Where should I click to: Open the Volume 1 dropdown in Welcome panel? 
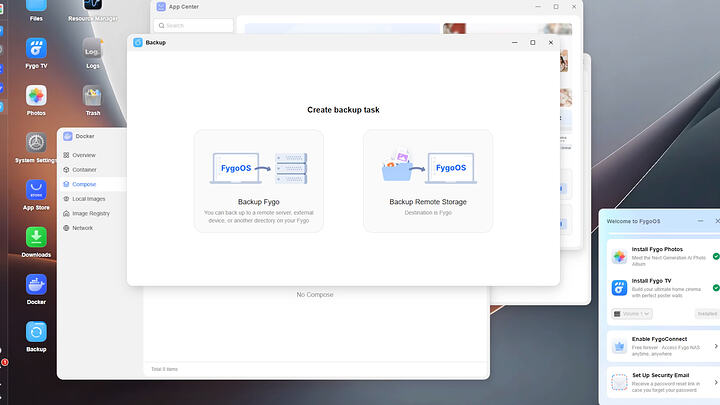632,314
